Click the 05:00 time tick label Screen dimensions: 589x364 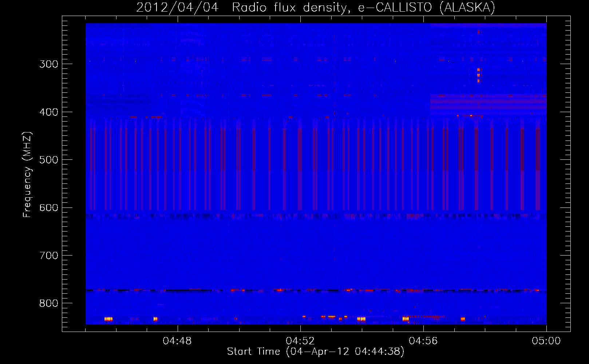[x=546, y=341]
